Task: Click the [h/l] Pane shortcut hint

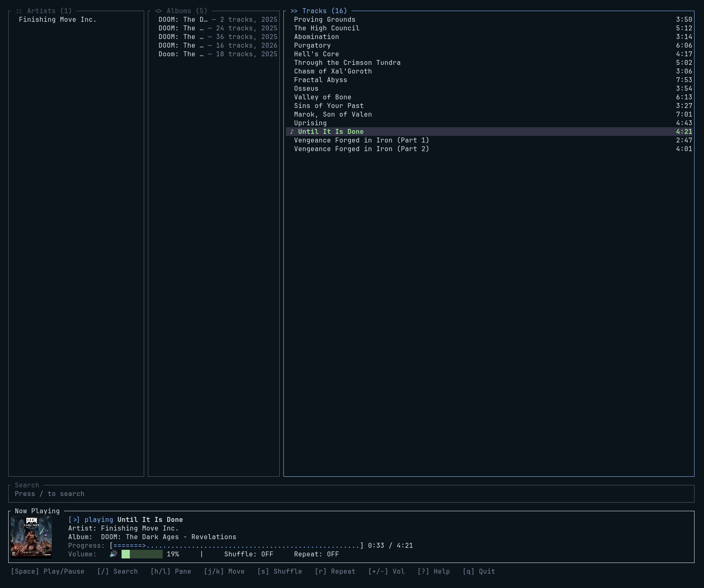Action: [171, 572]
